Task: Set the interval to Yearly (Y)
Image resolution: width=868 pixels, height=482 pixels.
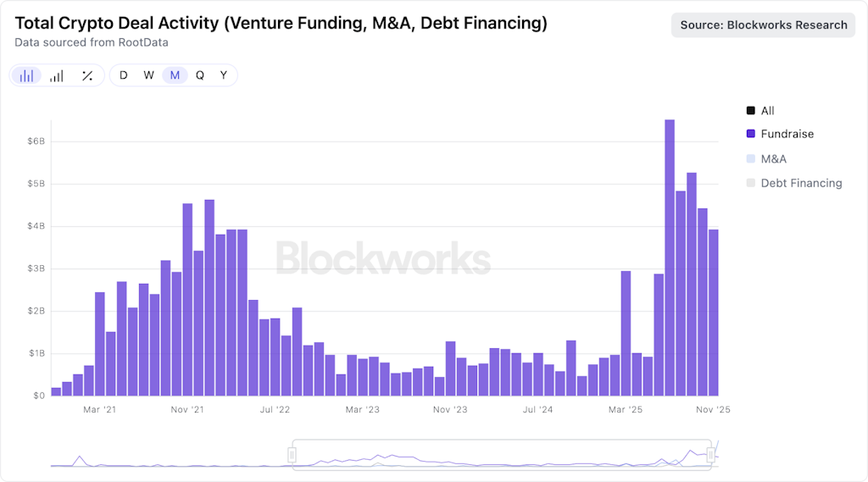Action: [x=224, y=75]
